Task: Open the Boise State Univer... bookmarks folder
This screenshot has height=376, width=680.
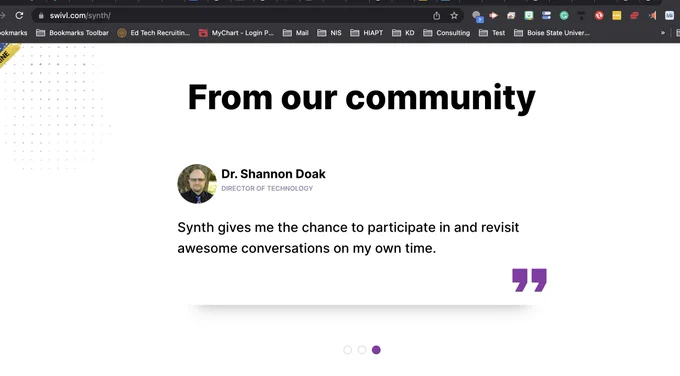Action: click(x=552, y=33)
